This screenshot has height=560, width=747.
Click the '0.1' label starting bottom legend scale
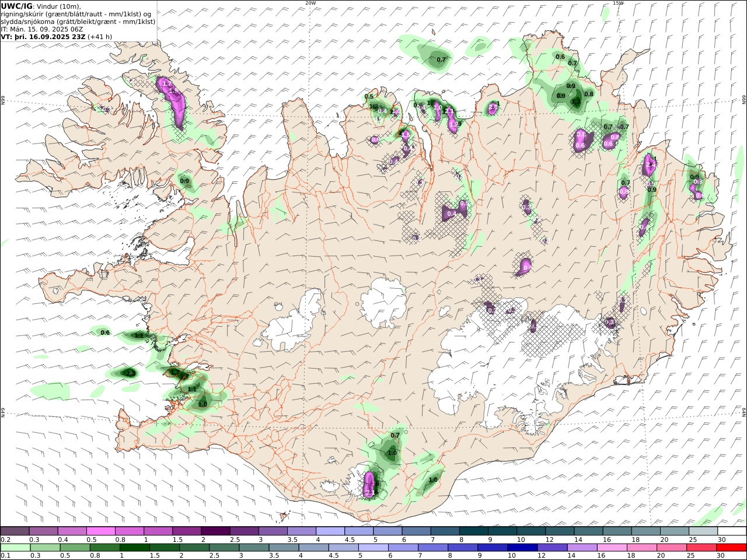pos(5,556)
